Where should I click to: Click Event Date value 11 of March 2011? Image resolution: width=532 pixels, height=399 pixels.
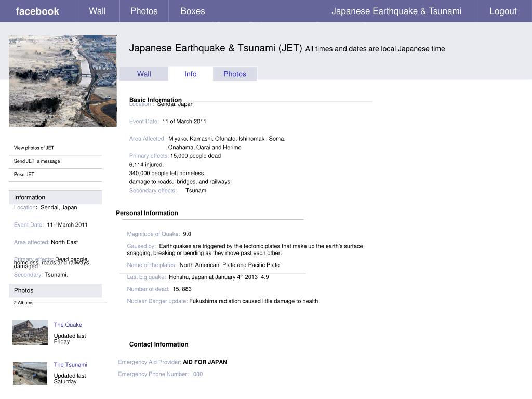(184, 121)
